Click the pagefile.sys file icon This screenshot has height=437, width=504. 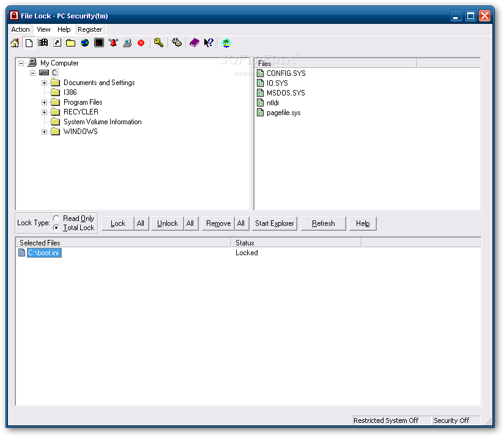click(x=261, y=112)
